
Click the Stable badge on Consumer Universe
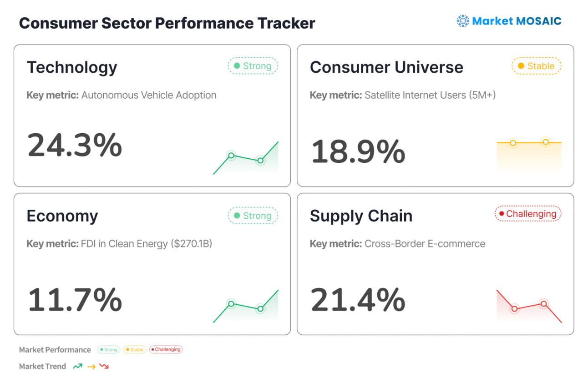(x=536, y=66)
